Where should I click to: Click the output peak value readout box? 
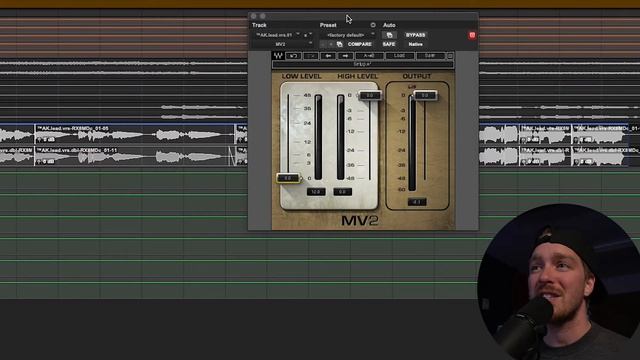tap(417, 202)
